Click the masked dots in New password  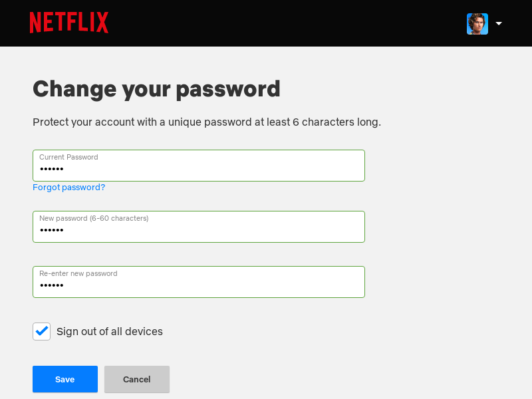[51, 231]
